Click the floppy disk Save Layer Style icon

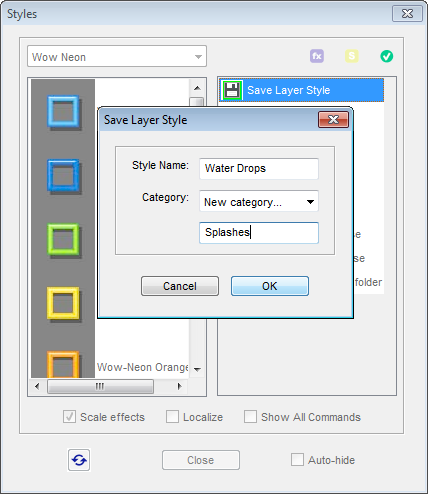pos(232,90)
